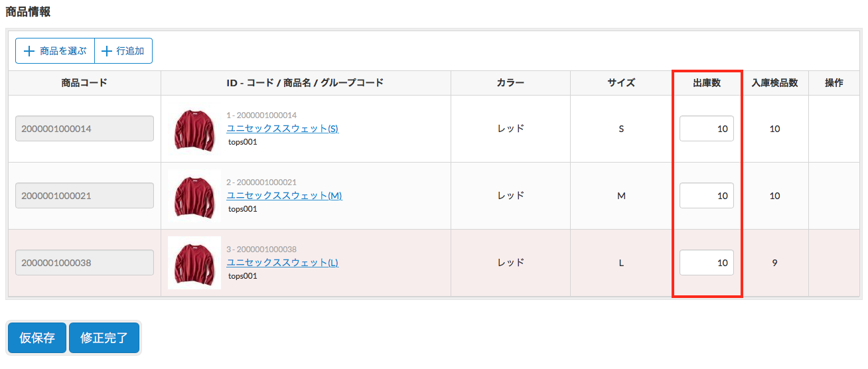Click the 仮保存 button
The image size is (868, 369).
[37, 338]
